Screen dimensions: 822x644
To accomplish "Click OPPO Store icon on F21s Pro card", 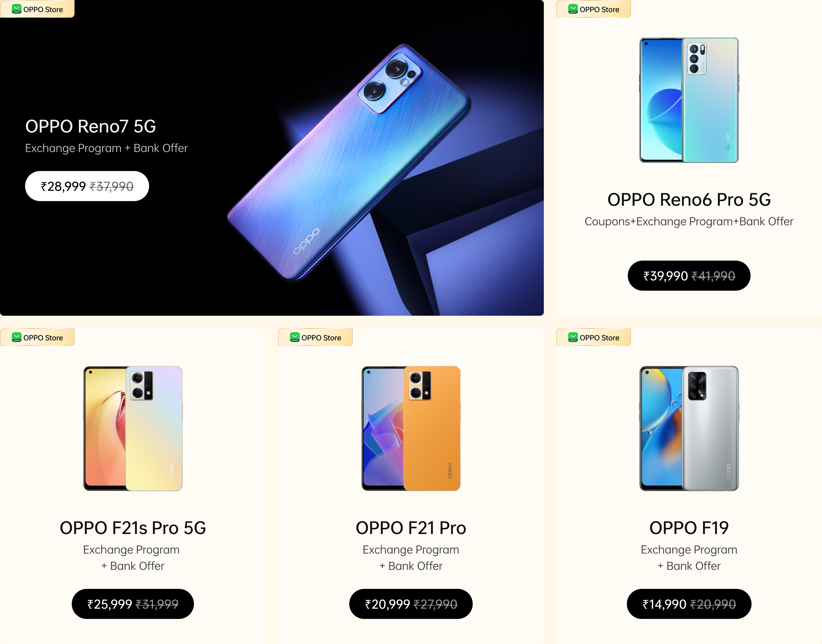I will pos(16,337).
